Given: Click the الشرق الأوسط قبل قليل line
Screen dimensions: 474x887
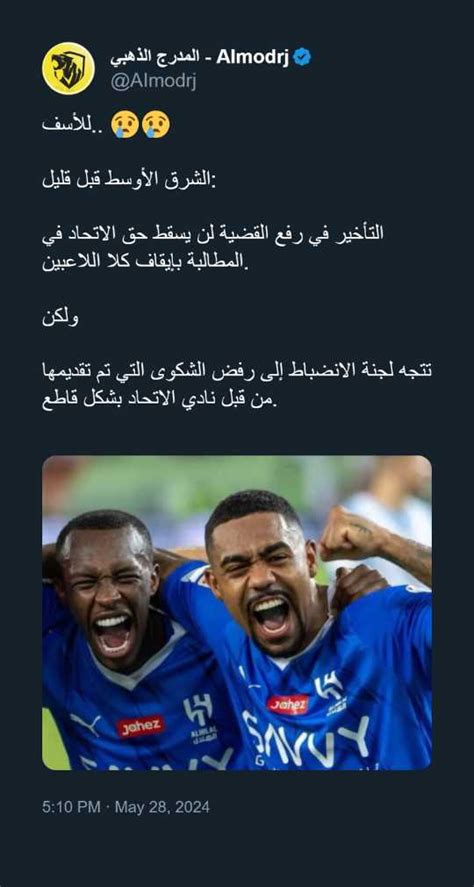Looking at the screenshot, I should [x=129, y=182].
